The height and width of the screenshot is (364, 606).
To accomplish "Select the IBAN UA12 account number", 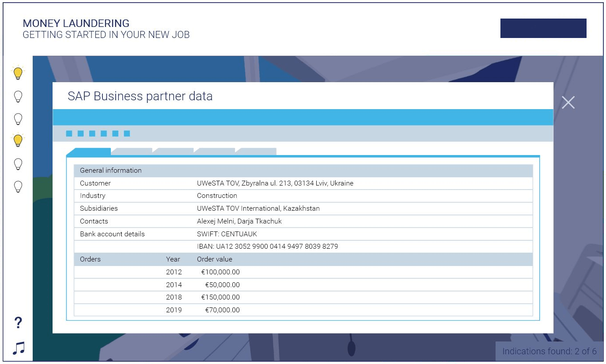I will 268,246.
